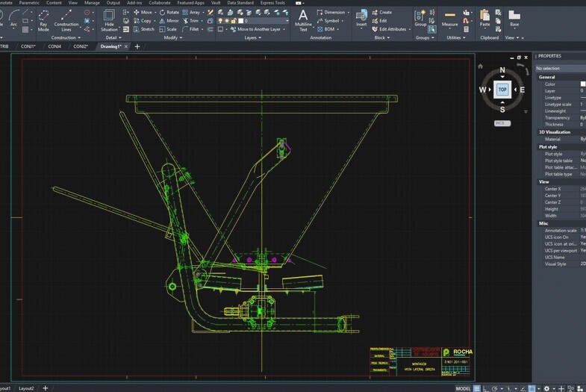
Task: Open the Parametric ribbon tab
Action: coord(30,3)
